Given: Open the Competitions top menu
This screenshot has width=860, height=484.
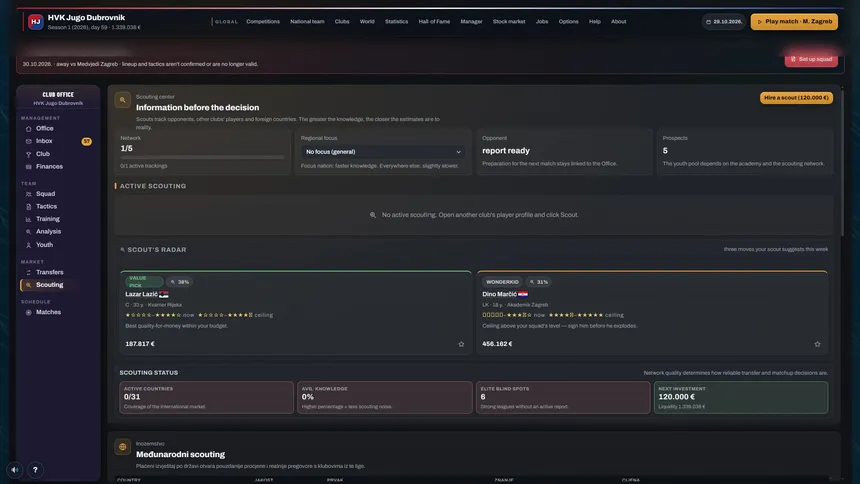Looking at the screenshot, I should [263, 21].
